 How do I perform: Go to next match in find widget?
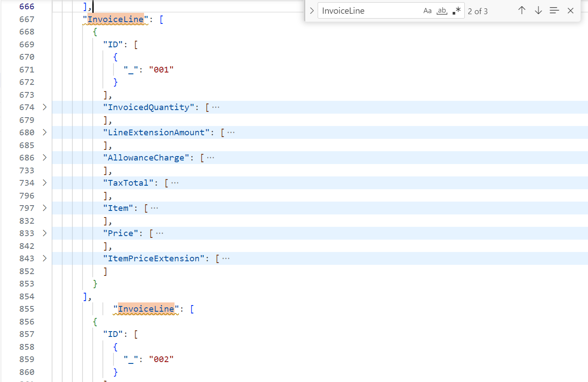point(538,11)
